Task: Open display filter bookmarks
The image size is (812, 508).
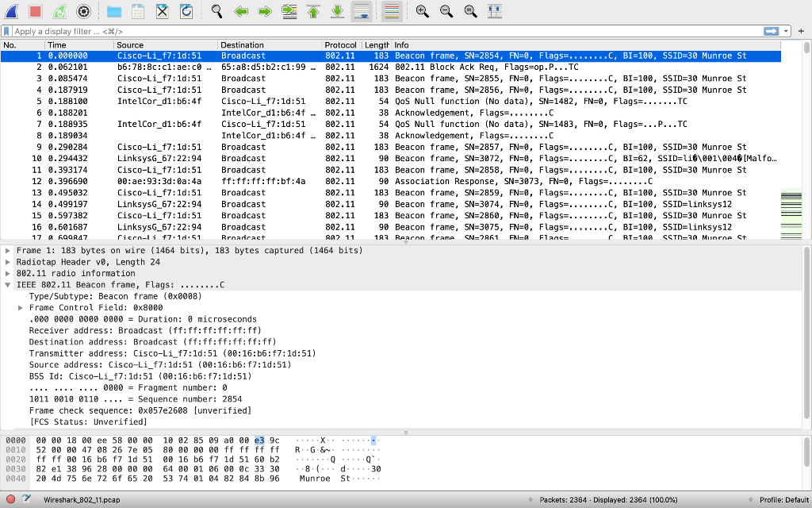Action: pos(6,32)
